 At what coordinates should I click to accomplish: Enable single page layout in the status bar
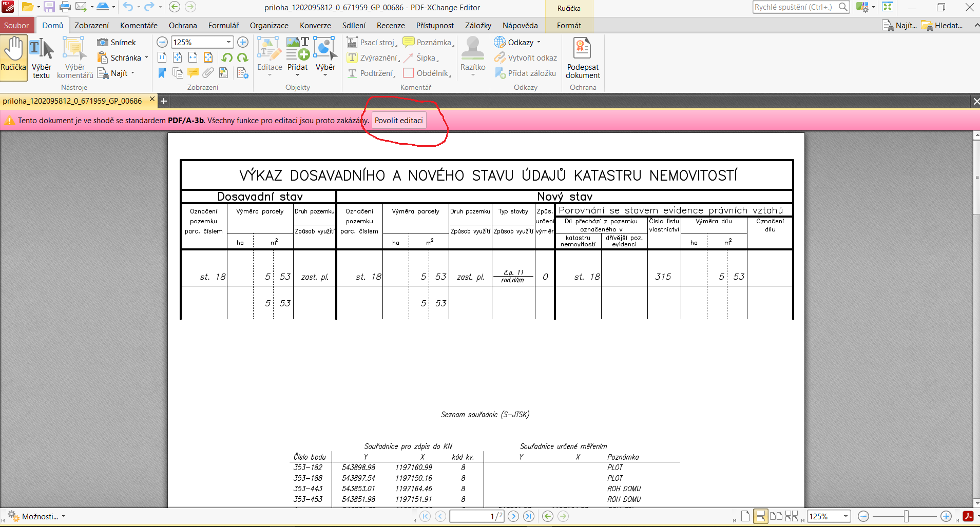[745, 516]
